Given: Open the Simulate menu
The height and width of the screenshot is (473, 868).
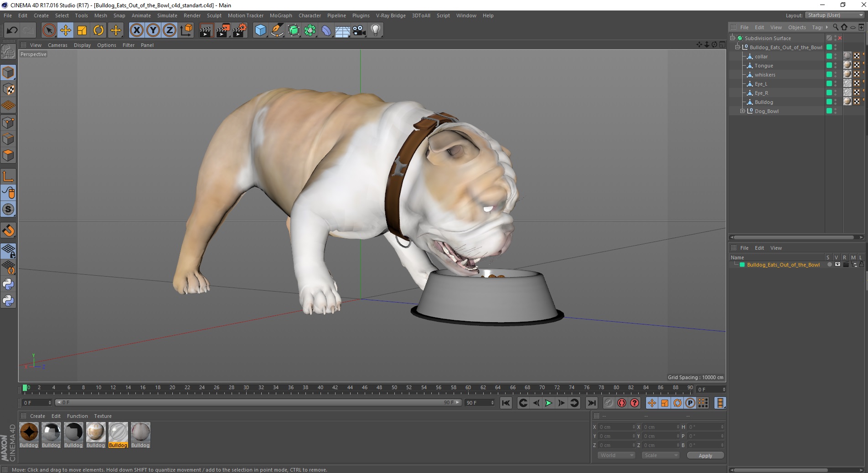Looking at the screenshot, I should tap(167, 15).
